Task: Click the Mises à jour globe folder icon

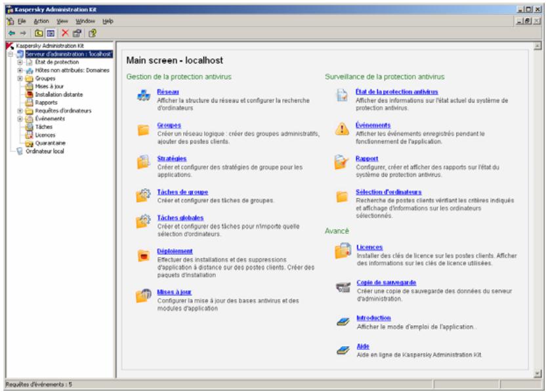Action: click(144, 296)
